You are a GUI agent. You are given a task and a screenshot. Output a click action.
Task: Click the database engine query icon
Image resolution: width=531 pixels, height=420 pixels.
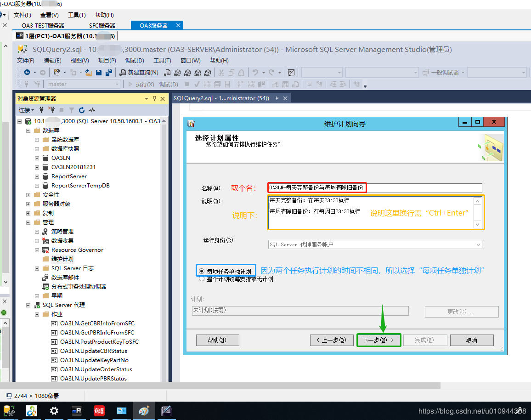point(167,73)
